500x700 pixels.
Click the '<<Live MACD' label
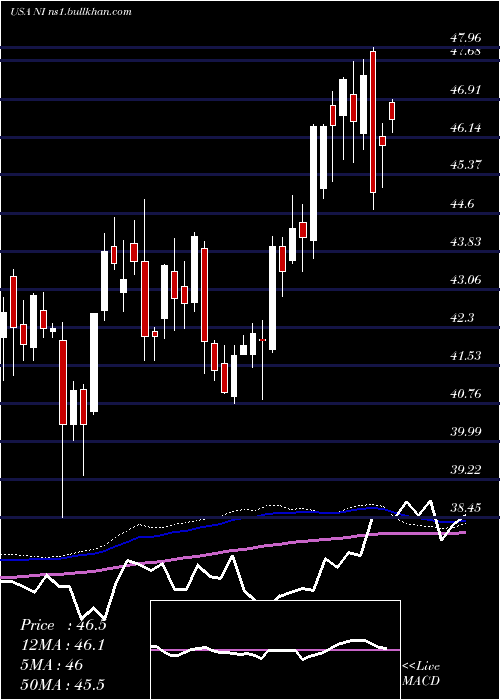coord(421,674)
